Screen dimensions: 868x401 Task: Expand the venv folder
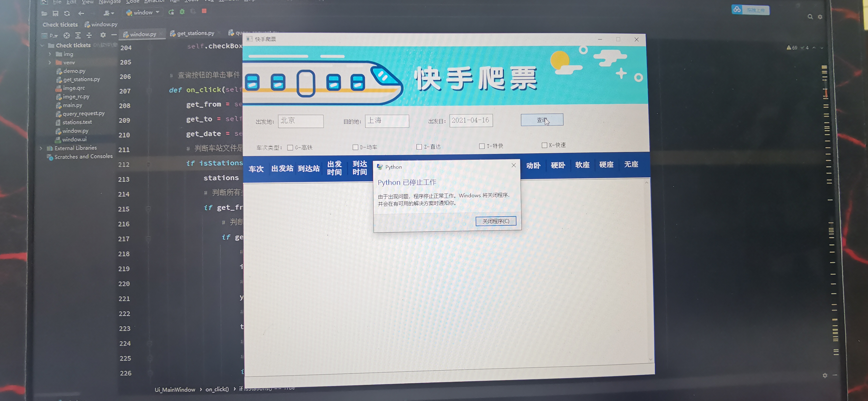click(x=50, y=63)
